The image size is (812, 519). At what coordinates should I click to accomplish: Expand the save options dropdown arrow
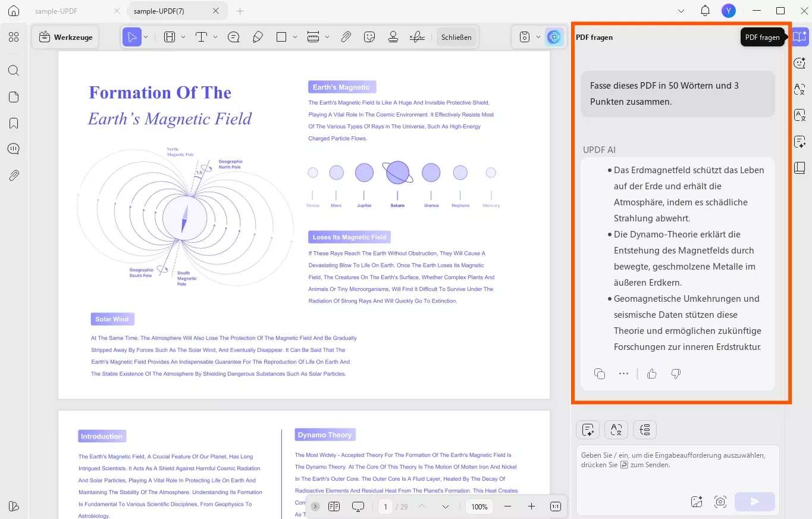tap(538, 37)
